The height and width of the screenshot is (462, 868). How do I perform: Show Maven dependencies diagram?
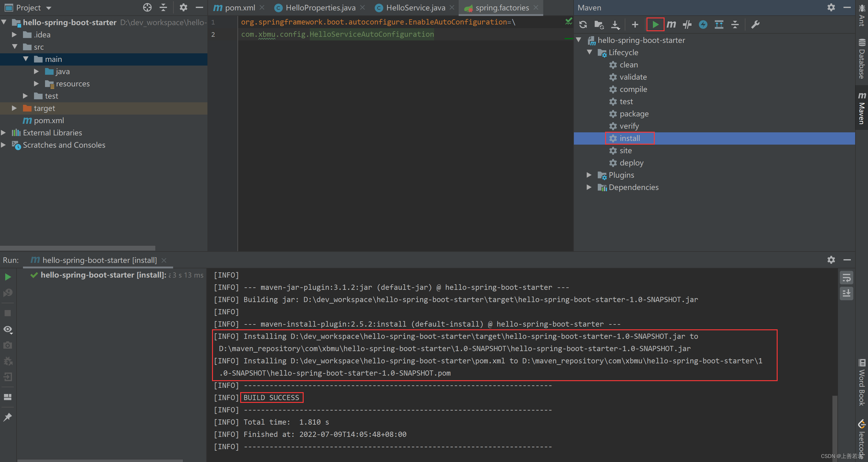click(719, 25)
